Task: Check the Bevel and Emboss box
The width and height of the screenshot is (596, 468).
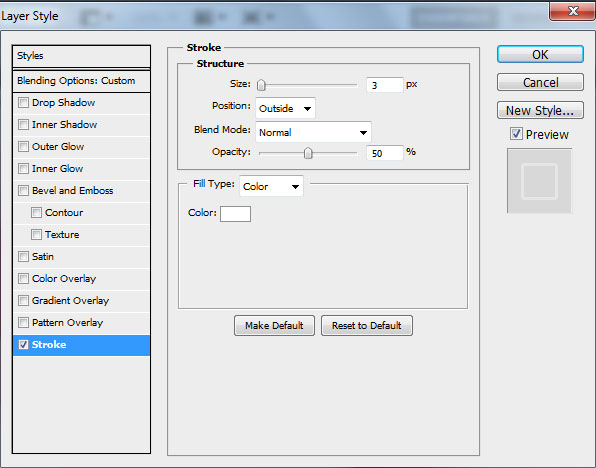Action: click(x=23, y=190)
